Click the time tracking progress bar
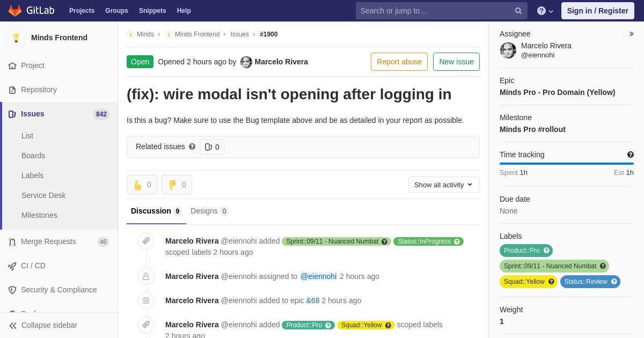644x338 pixels. [x=567, y=164]
